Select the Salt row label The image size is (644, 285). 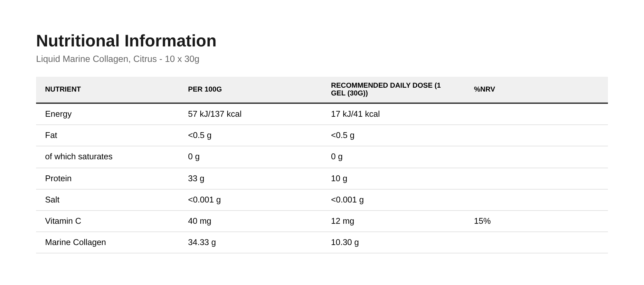pyautogui.click(x=52, y=200)
